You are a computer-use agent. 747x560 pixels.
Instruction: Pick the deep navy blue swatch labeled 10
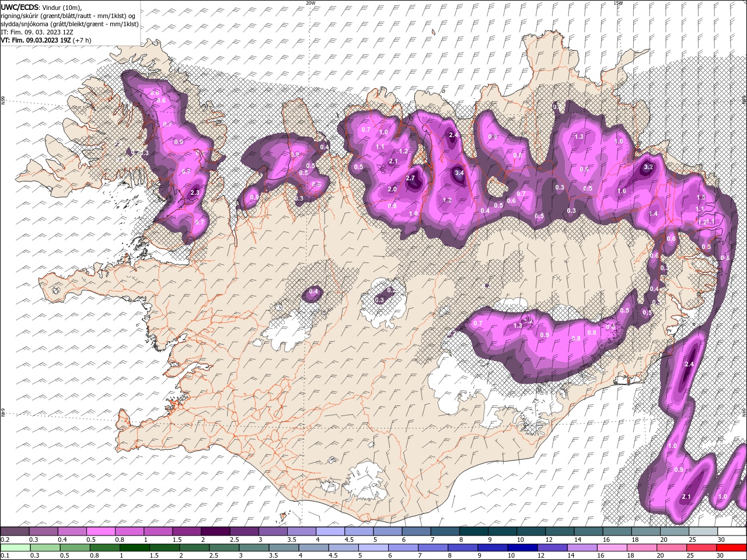point(521,547)
